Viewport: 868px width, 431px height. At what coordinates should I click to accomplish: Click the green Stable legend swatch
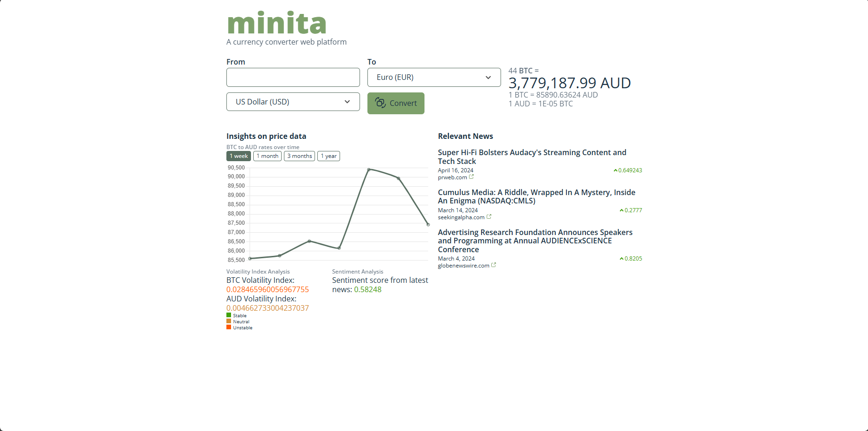229,315
